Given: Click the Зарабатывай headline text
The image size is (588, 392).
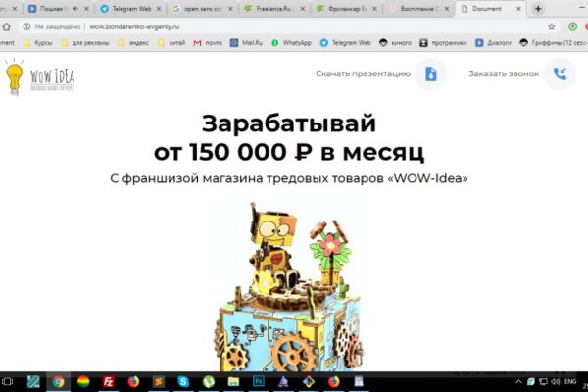Looking at the screenshot, I should point(289,123).
